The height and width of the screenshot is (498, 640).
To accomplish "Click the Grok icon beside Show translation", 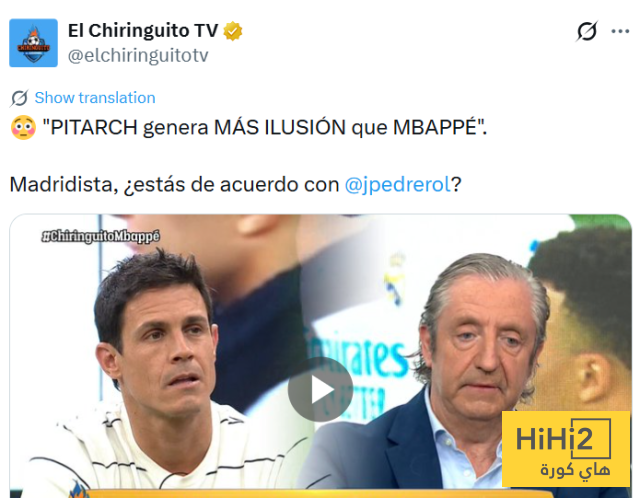I will click(19, 98).
